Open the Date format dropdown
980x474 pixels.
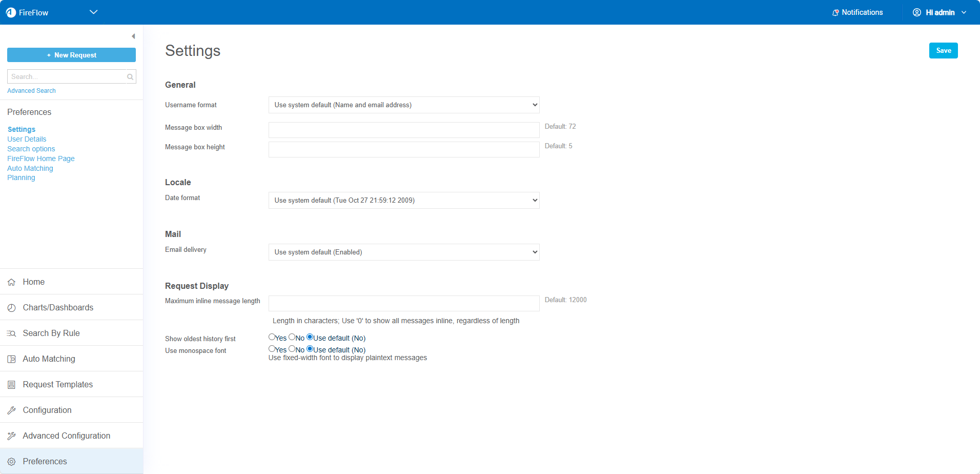coord(404,201)
